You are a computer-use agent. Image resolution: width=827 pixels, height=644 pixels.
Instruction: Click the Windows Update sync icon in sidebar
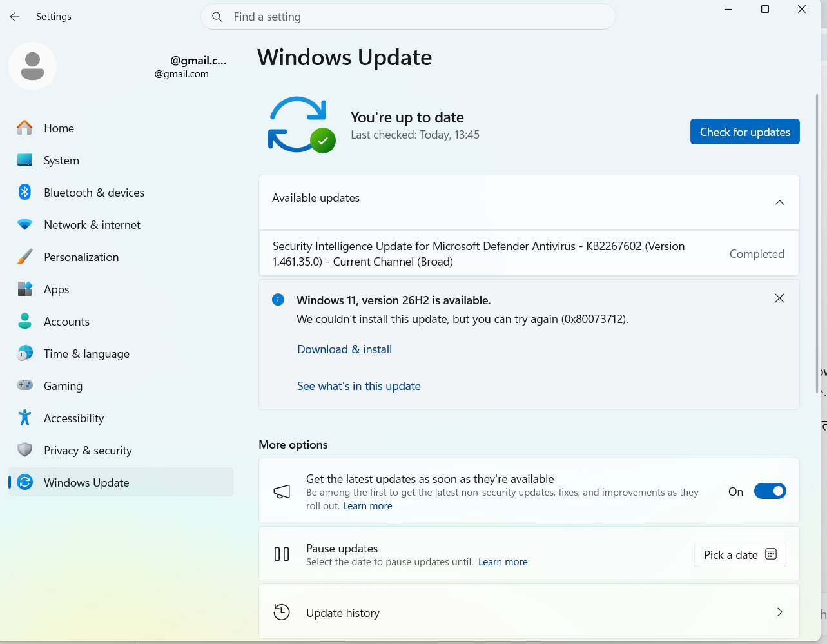tap(24, 482)
